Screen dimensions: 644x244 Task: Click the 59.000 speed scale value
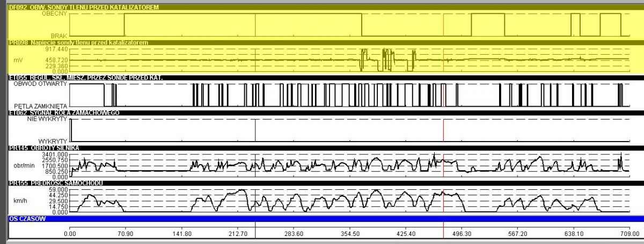[x=57, y=190]
